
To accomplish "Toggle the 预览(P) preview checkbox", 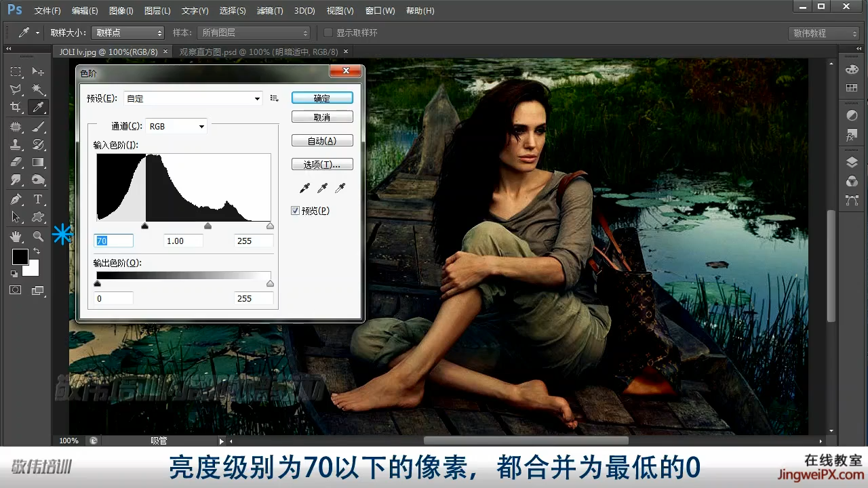I will click(x=295, y=211).
